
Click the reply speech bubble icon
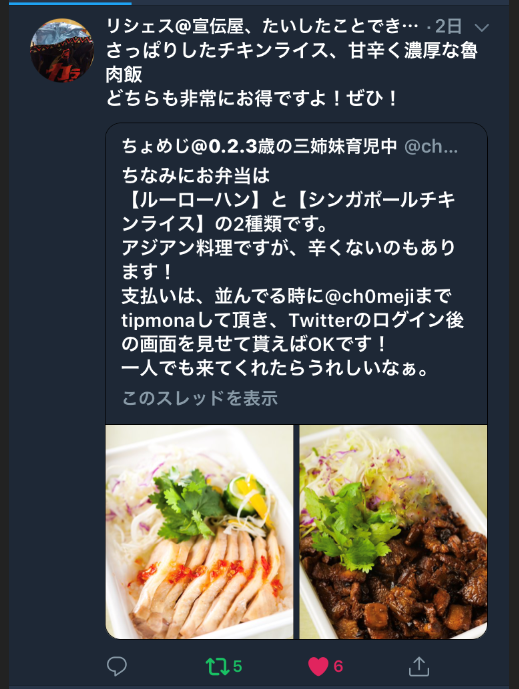117,666
